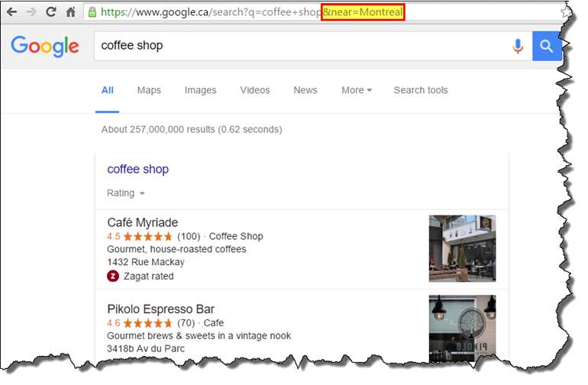
Task: Open Search tools options
Action: point(421,90)
